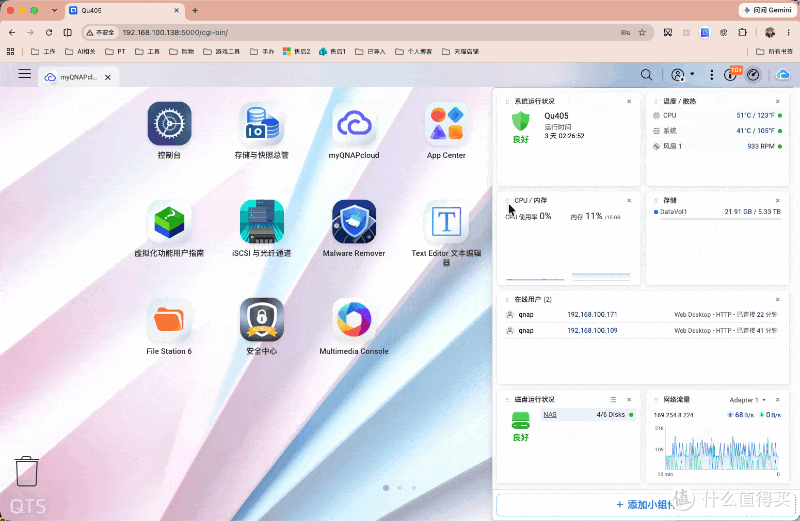Click the CPU temperature 51°C row
Image resolution: width=800 pixels, height=521 pixels.
(x=717, y=116)
